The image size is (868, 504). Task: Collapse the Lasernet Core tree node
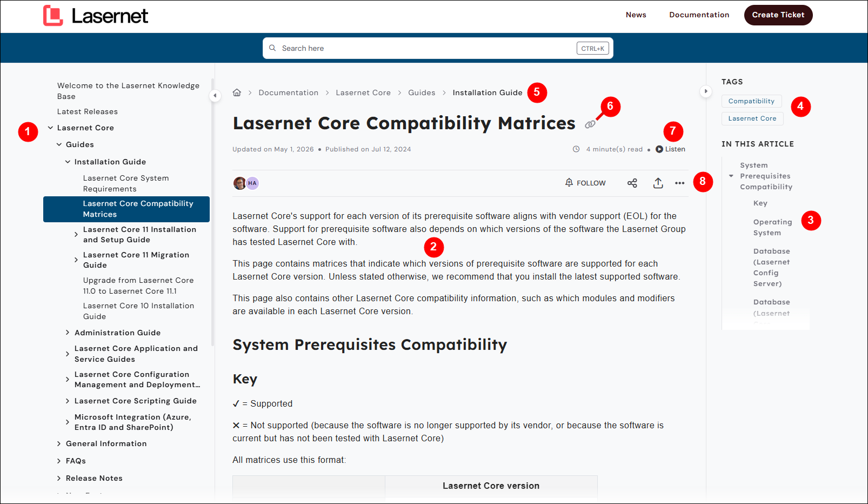[50, 128]
